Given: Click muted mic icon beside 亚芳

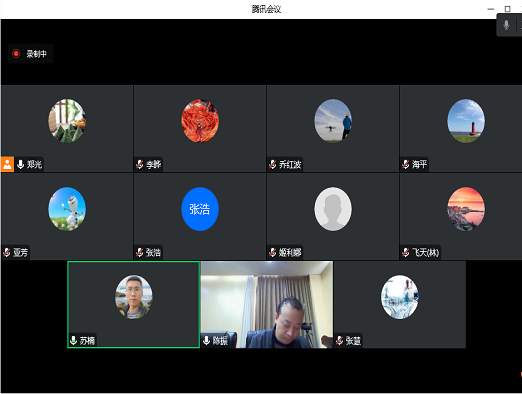Looking at the screenshot, I should (x=7, y=252).
